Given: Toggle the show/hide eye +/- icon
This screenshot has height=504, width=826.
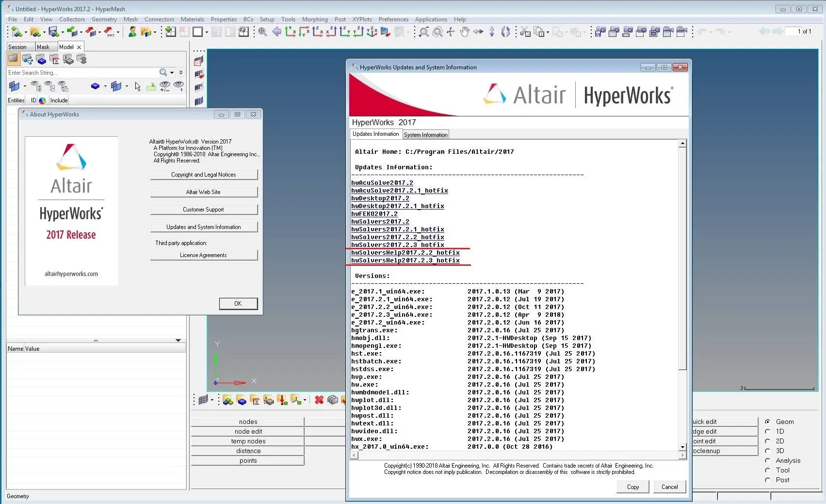Looking at the screenshot, I should coord(165,86).
